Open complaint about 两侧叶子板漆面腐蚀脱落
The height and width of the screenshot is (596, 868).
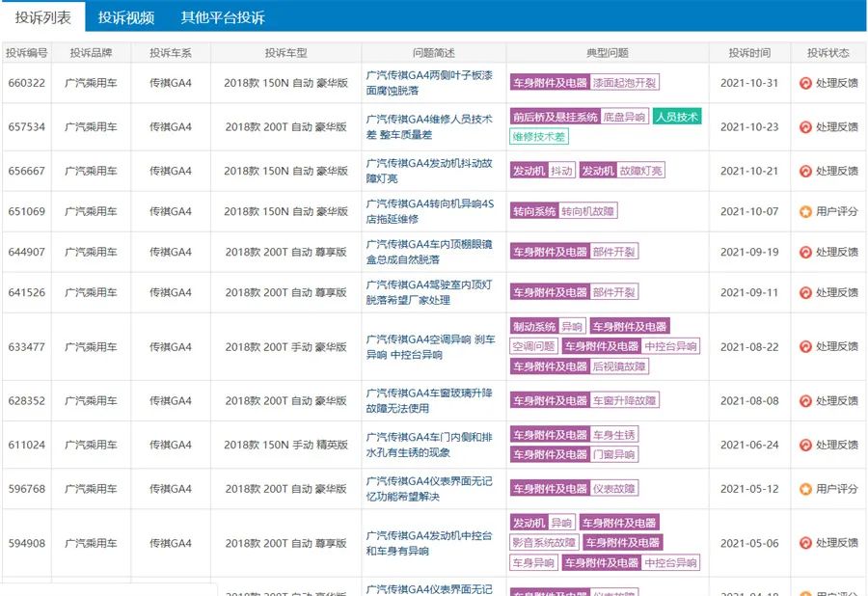429,83
